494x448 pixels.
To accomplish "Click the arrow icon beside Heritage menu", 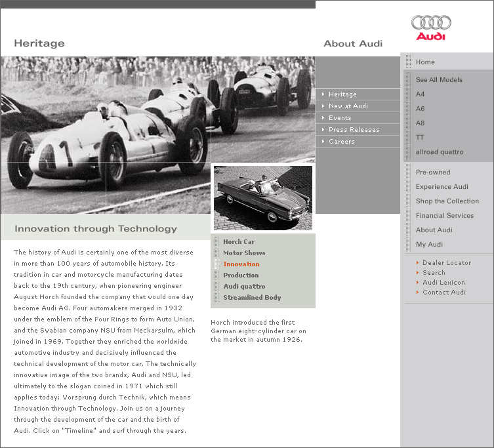I will 323,94.
